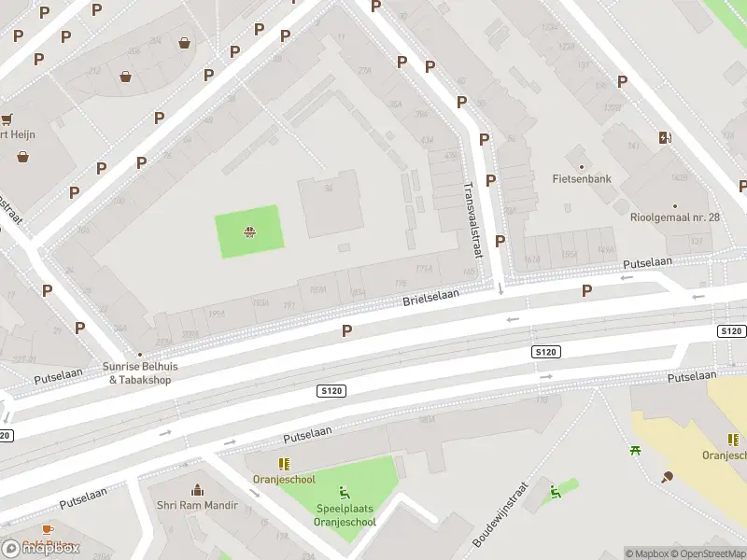The height and width of the screenshot is (560, 747).
Task: Select the Rioolgemaal nr. 28 label
Action: [674, 217]
